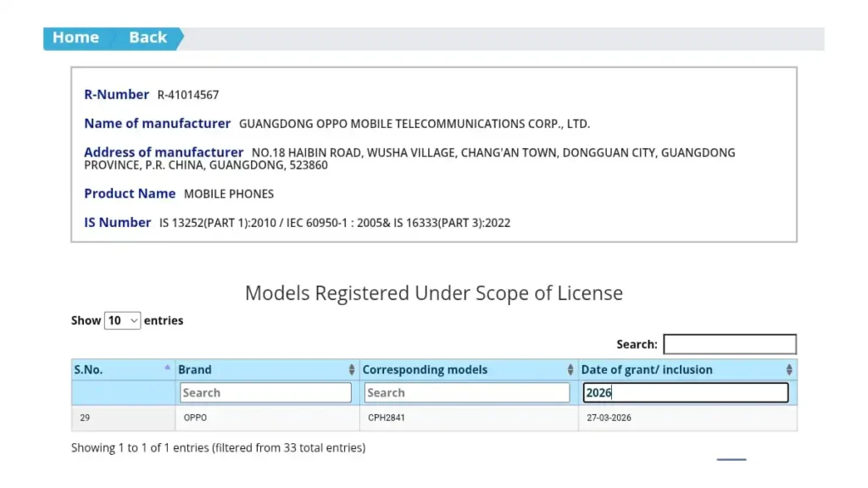Click the OPPO brand cell in table
Screen dimensions: 868x488
[x=195, y=419]
